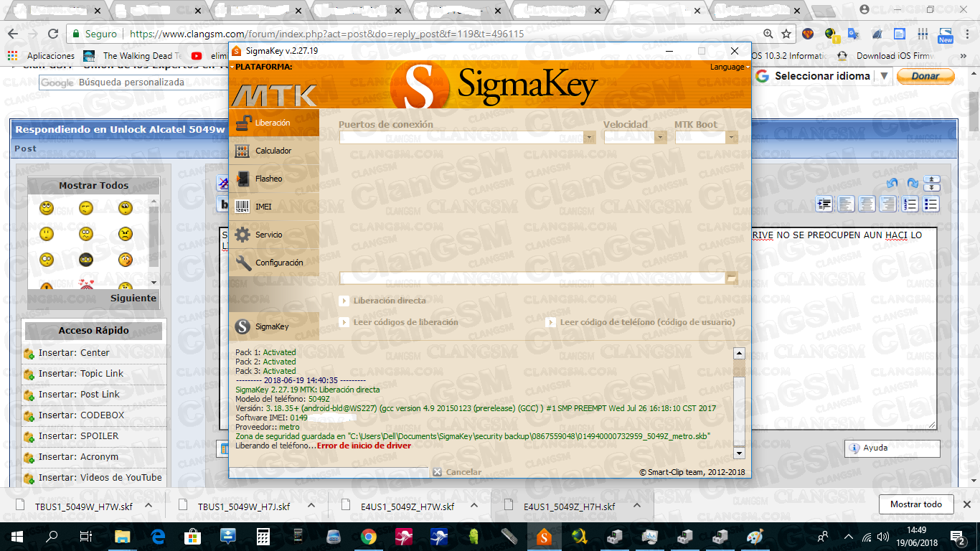The height and width of the screenshot is (551, 980).
Task: Open the Download iOS Firmware bookmark
Action: coord(885,55)
